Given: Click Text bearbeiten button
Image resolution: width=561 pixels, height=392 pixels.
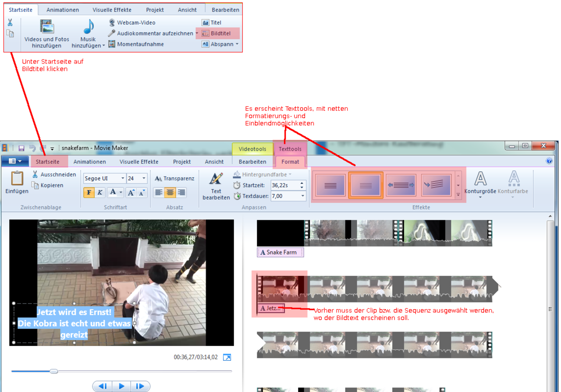Looking at the screenshot, I should click(x=216, y=186).
